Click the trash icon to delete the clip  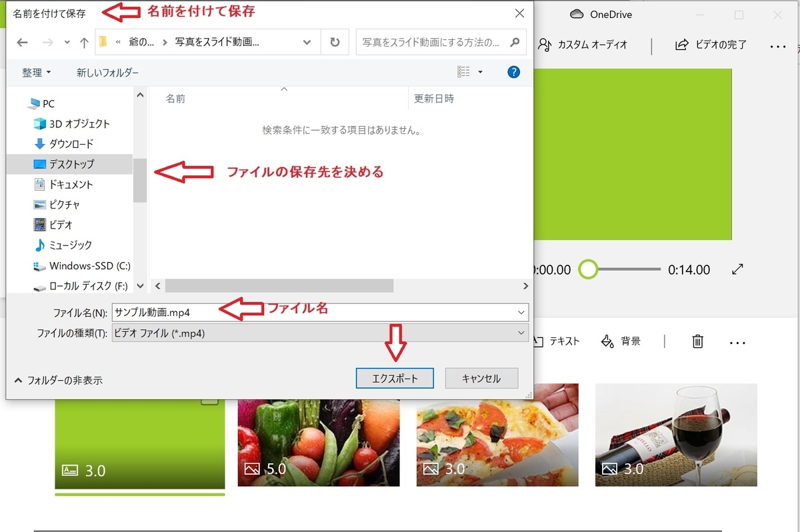coord(697,341)
